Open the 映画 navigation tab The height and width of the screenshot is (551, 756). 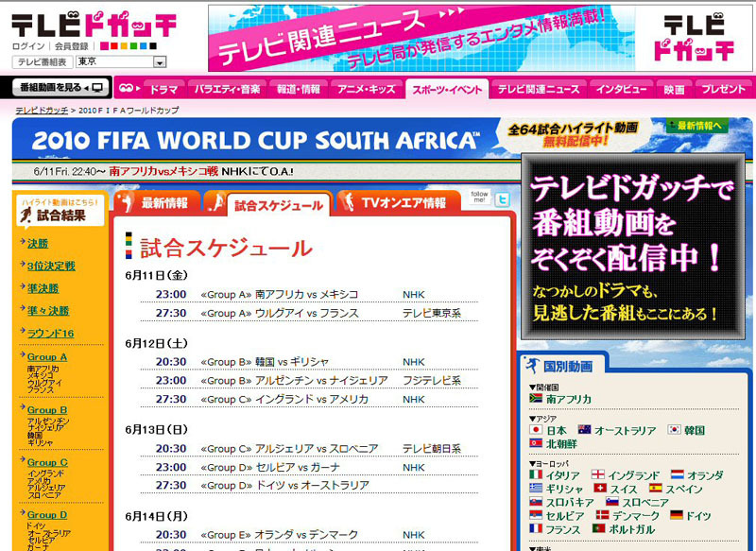click(674, 89)
